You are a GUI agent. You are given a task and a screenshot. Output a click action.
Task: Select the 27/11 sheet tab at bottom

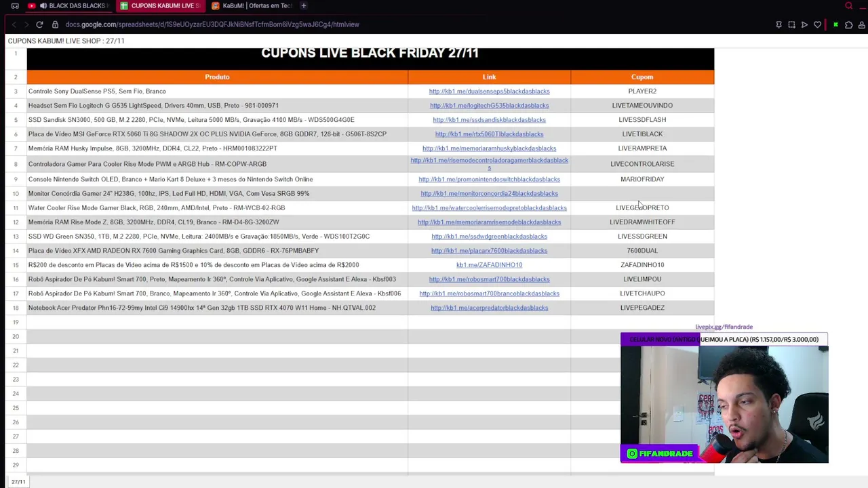tap(18, 482)
